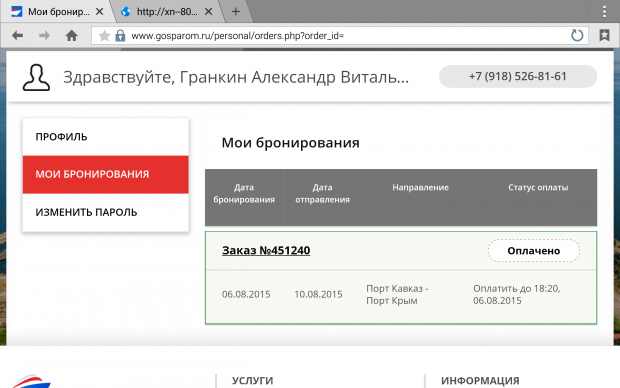Open a new tab with plus button
The width and height of the screenshot is (620, 388).
point(236,11)
